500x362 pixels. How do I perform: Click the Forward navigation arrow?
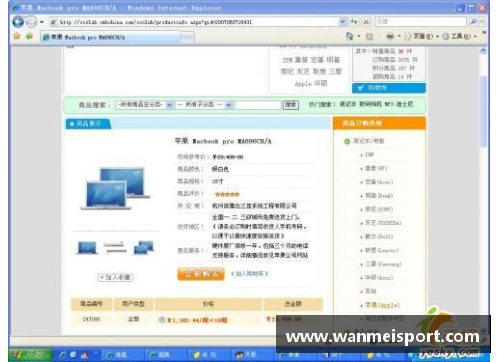[x=31, y=22]
